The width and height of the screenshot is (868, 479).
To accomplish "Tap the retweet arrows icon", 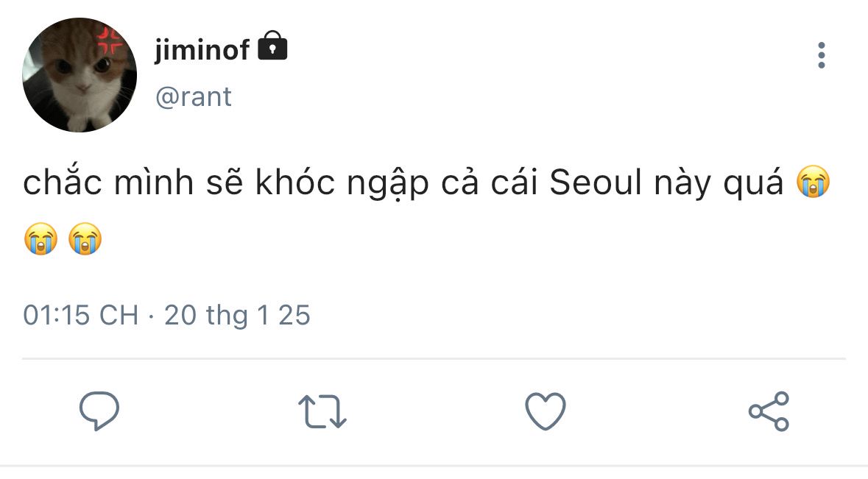I will pyautogui.click(x=322, y=411).
